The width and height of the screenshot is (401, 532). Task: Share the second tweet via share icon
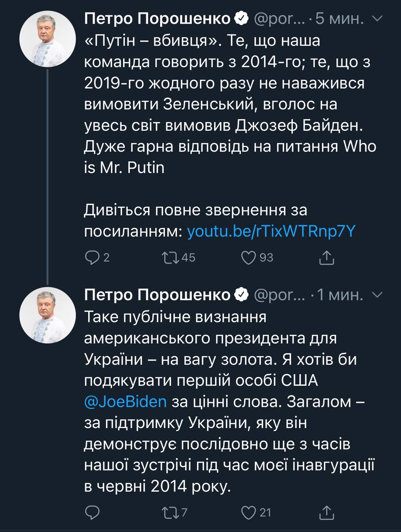coord(327,512)
